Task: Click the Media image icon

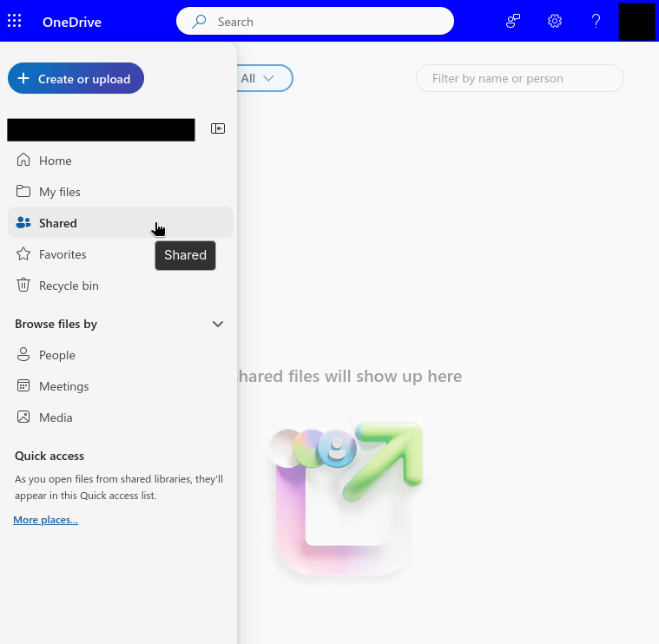Action: click(23, 417)
